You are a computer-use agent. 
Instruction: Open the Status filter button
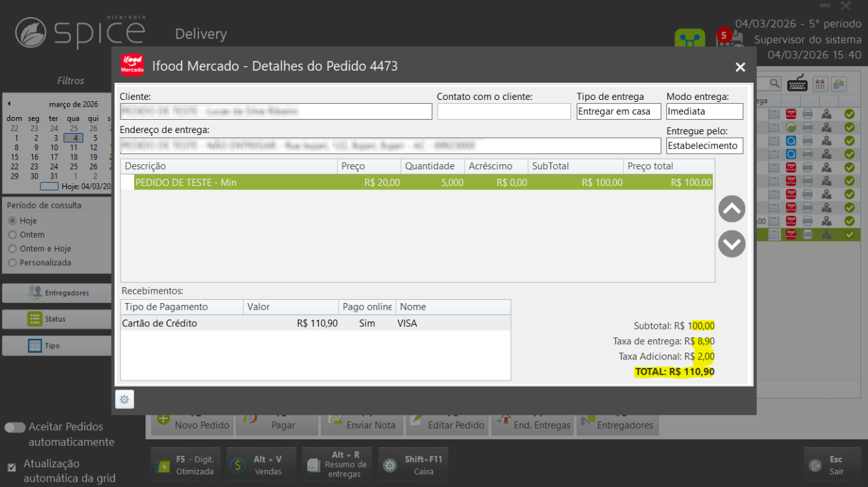tap(58, 319)
